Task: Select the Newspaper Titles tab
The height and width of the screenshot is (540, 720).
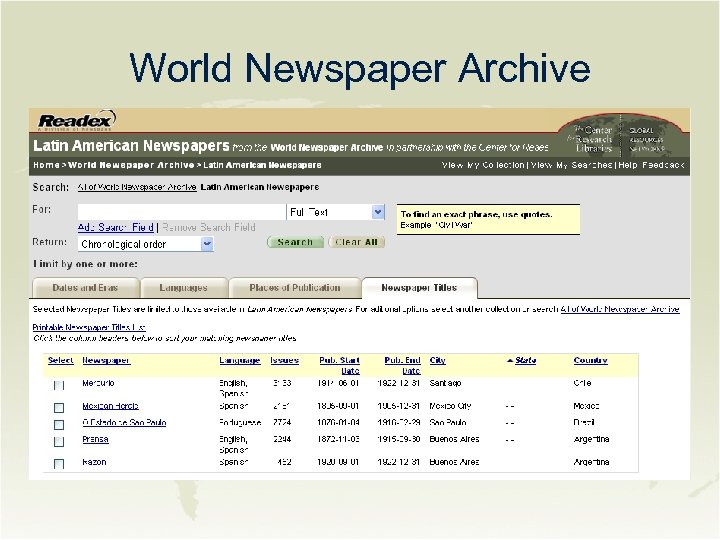Action: click(419, 288)
